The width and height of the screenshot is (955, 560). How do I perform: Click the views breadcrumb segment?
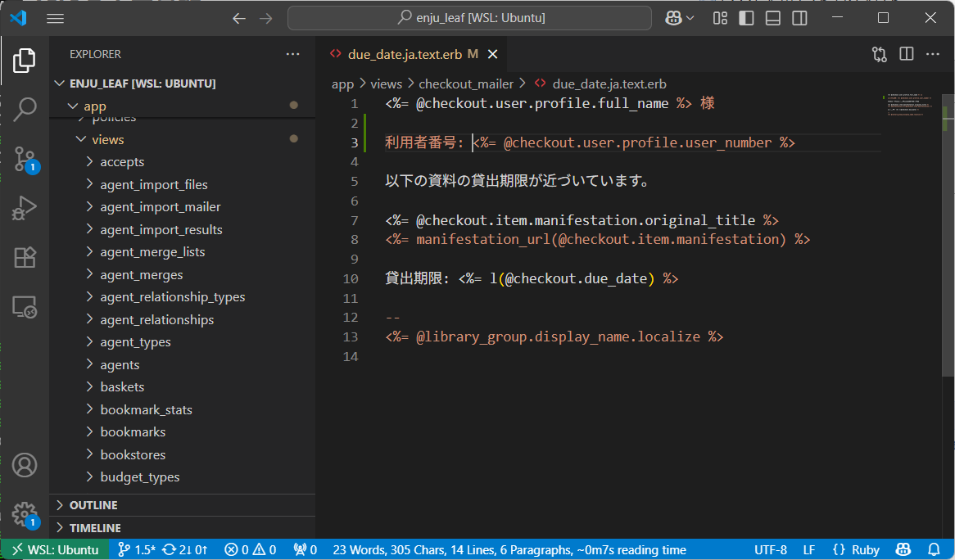point(386,84)
